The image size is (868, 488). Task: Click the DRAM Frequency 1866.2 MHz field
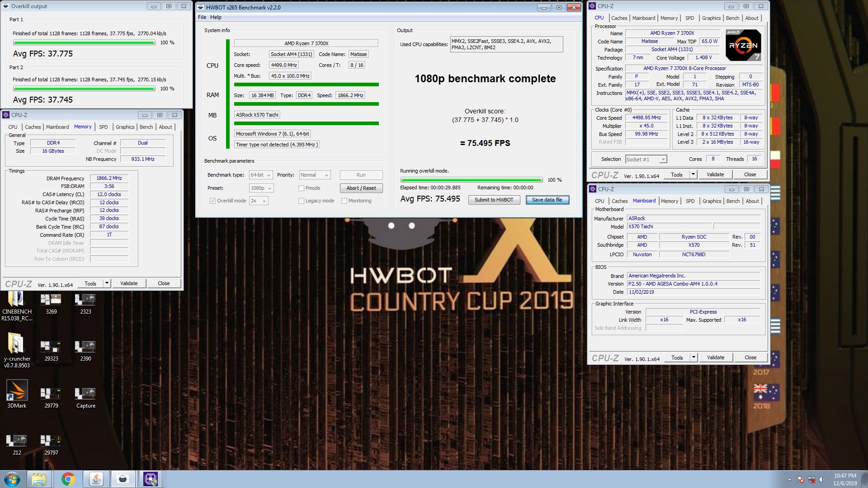[109, 178]
